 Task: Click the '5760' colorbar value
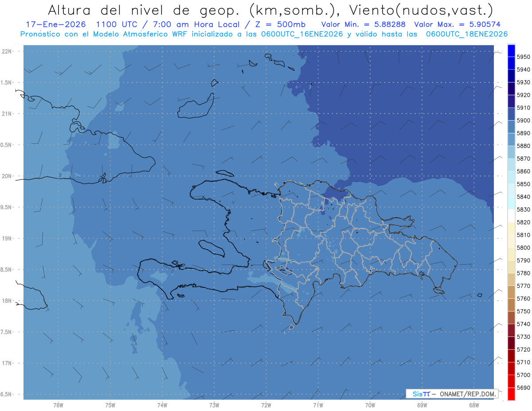tap(523, 298)
